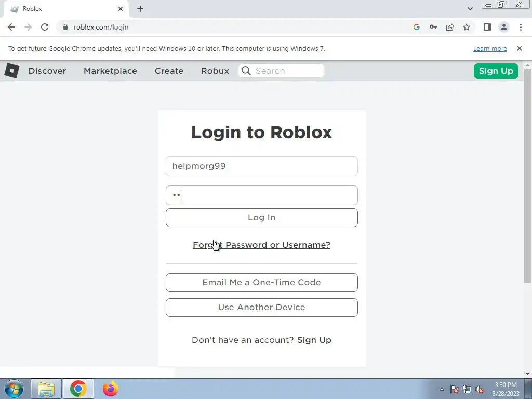Click into the password field
Screen dimensions: 532x399
tap(262, 195)
